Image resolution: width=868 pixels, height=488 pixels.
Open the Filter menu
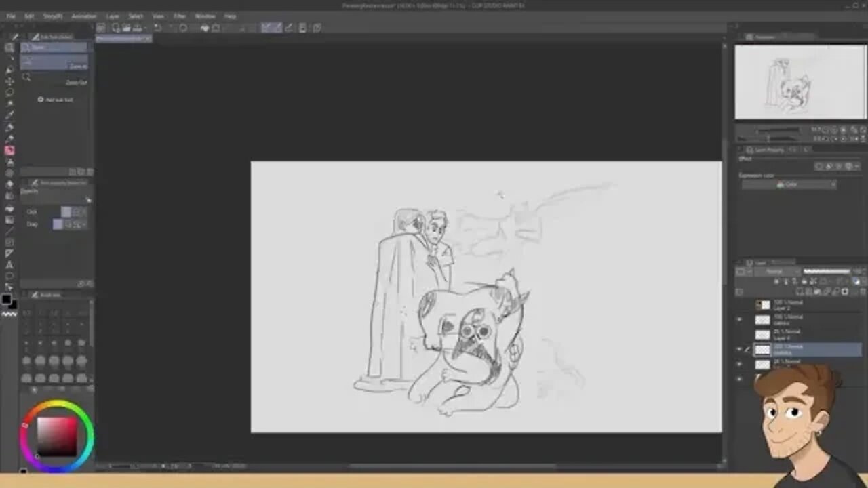[180, 16]
